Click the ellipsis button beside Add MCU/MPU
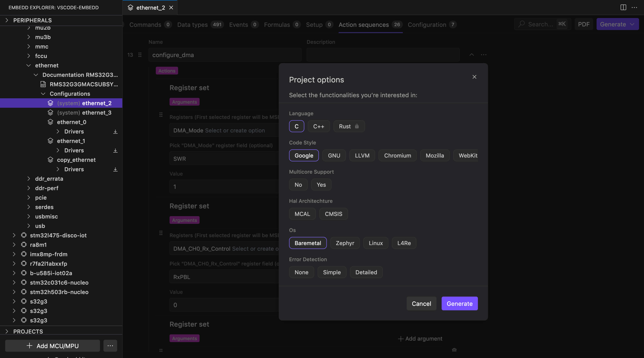This screenshot has height=358, width=644. tap(110, 346)
